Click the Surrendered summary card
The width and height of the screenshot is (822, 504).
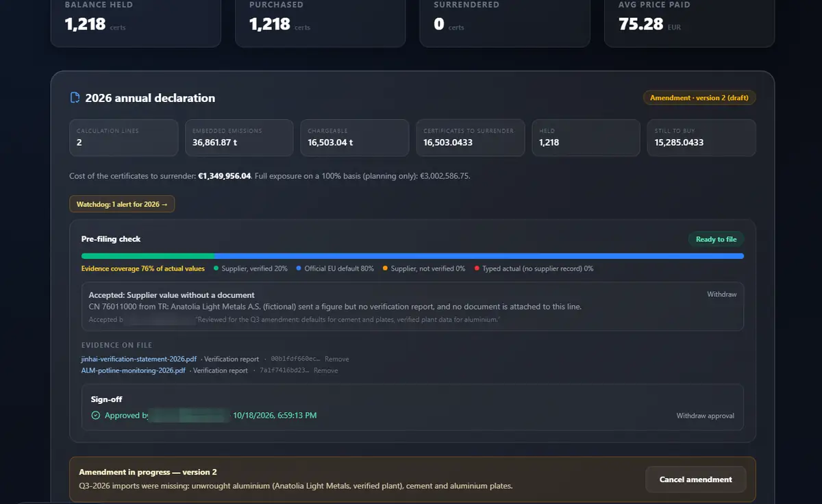504,23
